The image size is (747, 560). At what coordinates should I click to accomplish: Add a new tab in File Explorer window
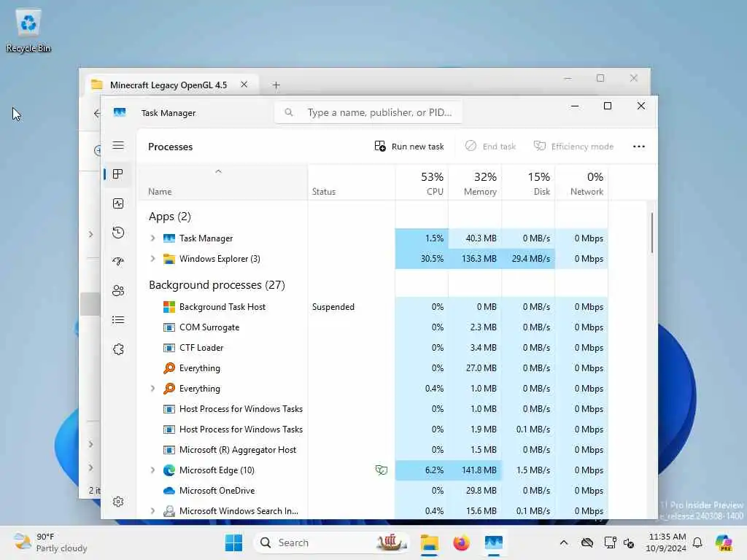click(276, 85)
